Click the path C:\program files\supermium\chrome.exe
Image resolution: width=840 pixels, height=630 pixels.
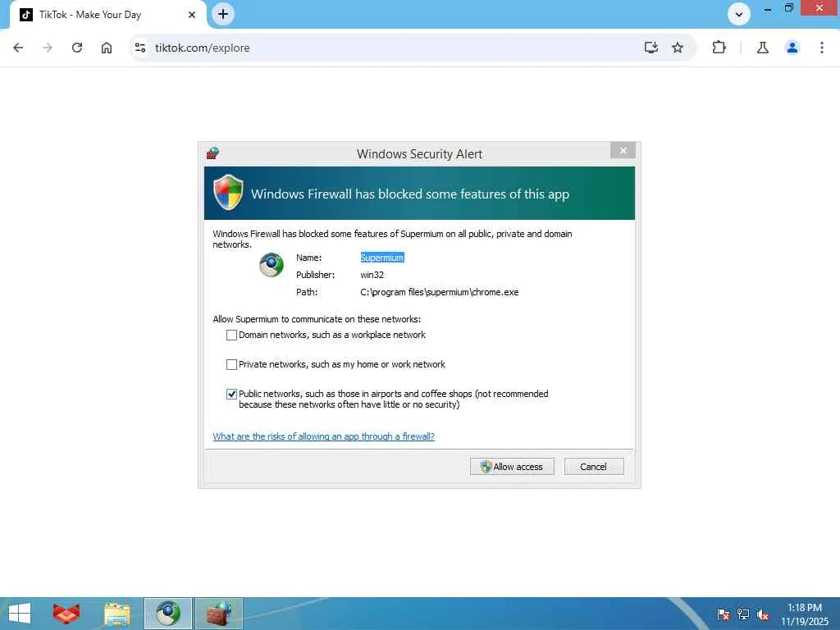click(440, 292)
